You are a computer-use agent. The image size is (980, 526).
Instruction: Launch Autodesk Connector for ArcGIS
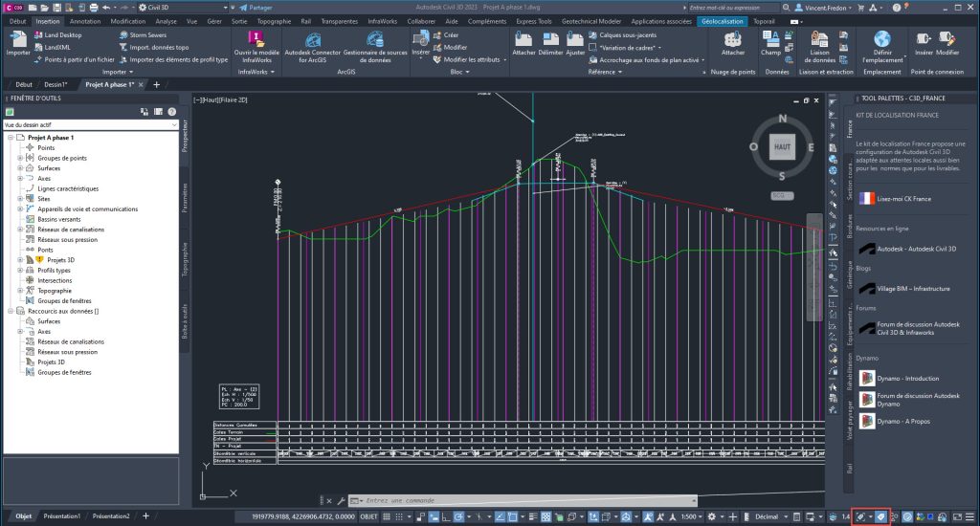click(313, 47)
